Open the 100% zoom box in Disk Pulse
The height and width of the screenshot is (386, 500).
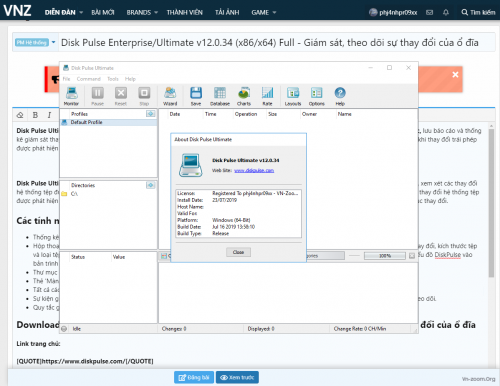385,256
